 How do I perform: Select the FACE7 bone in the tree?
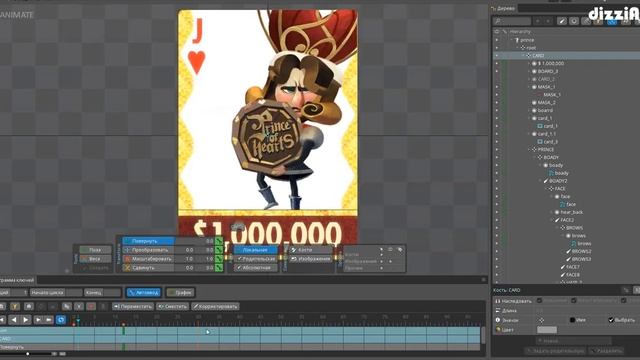pyautogui.click(x=573, y=267)
